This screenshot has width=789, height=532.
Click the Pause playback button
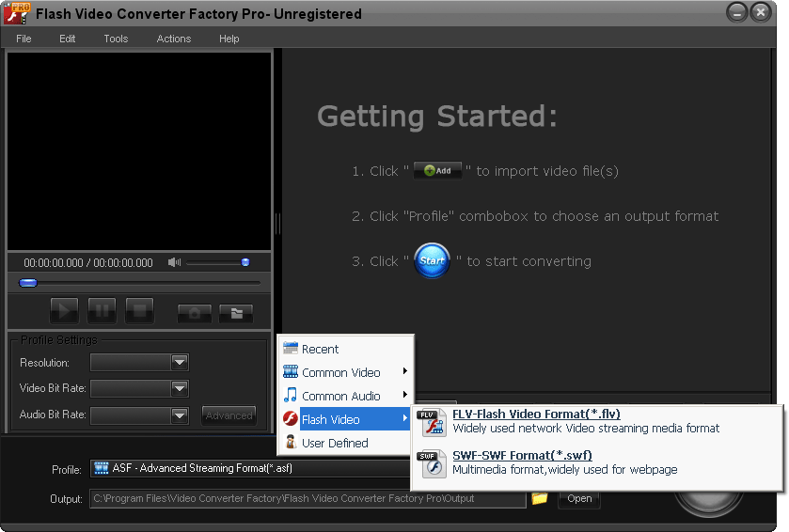click(103, 310)
